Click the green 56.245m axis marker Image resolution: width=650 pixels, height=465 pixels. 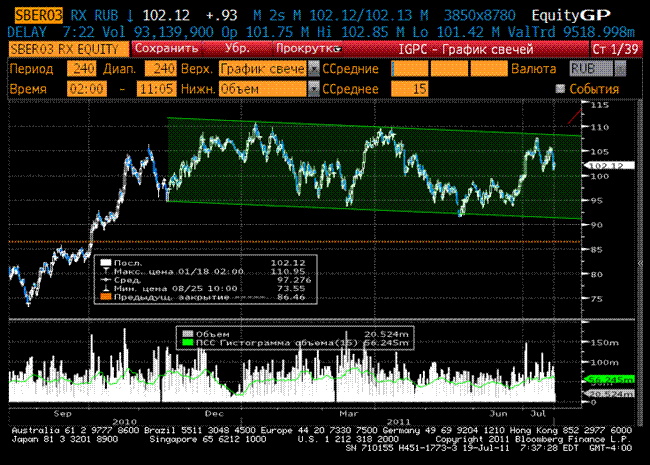click(609, 379)
